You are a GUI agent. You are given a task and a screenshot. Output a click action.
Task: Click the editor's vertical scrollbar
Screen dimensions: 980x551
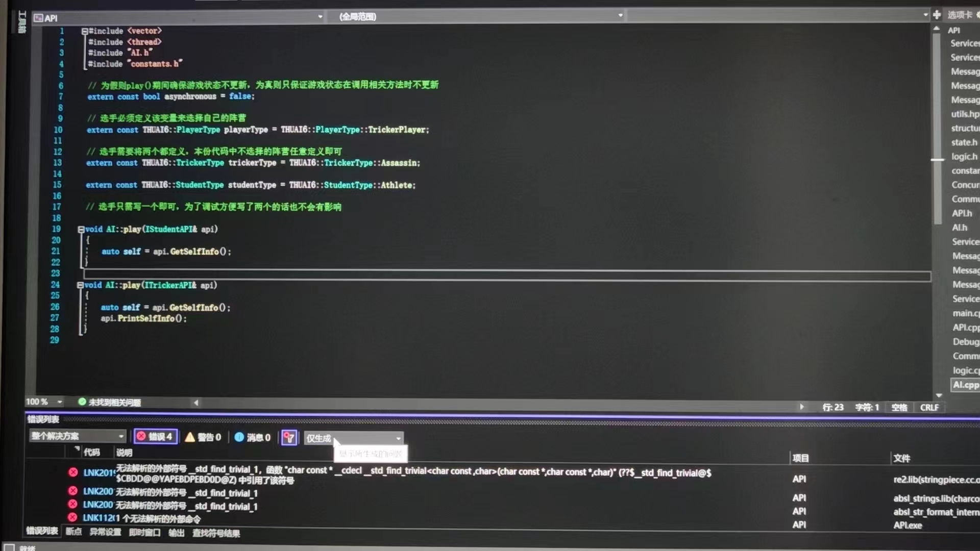point(937,128)
